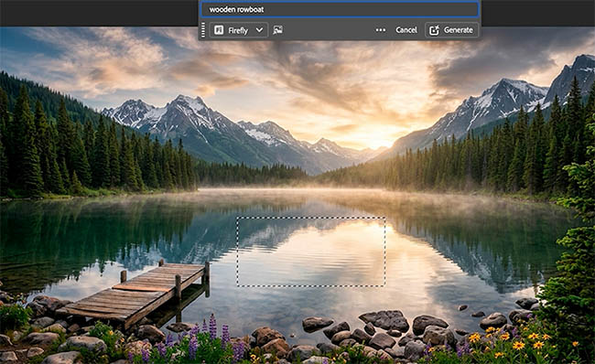This screenshot has height=364, width=595.
Task: Cancel the generative fill prompt
Action: (x=406, y=30)
